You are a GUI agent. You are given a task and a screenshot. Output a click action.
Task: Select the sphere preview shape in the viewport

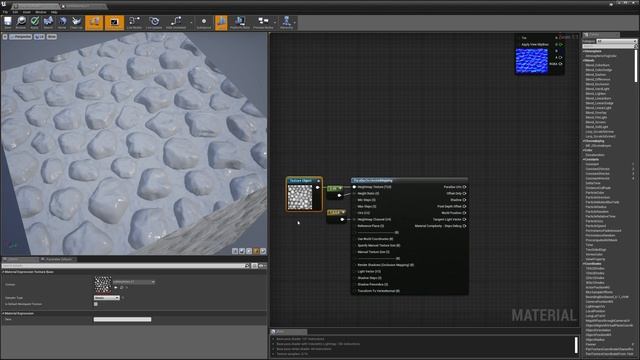tap(242, 251)
